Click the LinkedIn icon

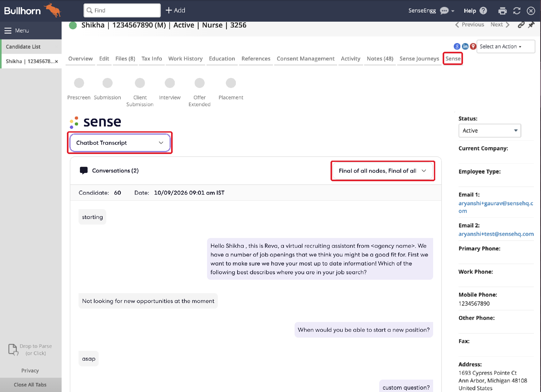(x=465, y=46)
